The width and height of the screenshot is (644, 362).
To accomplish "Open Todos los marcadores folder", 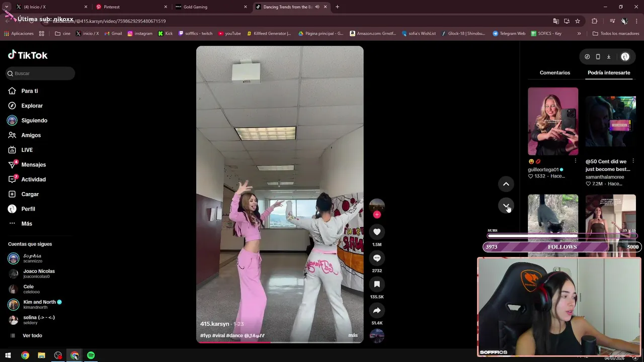I will point(616,34).
